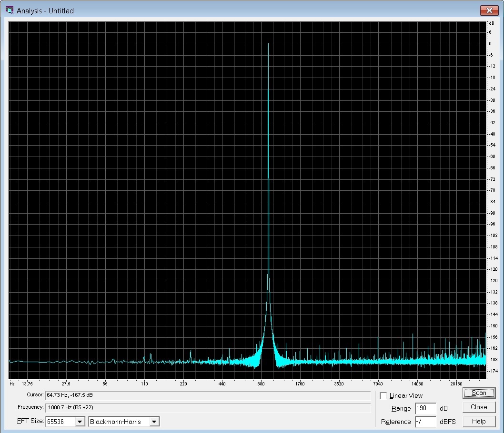Image resolution: width=504 pixels, height=433 pixels.
Task: Click the 110 Hz axis label
Action: (x=144, y=384)
